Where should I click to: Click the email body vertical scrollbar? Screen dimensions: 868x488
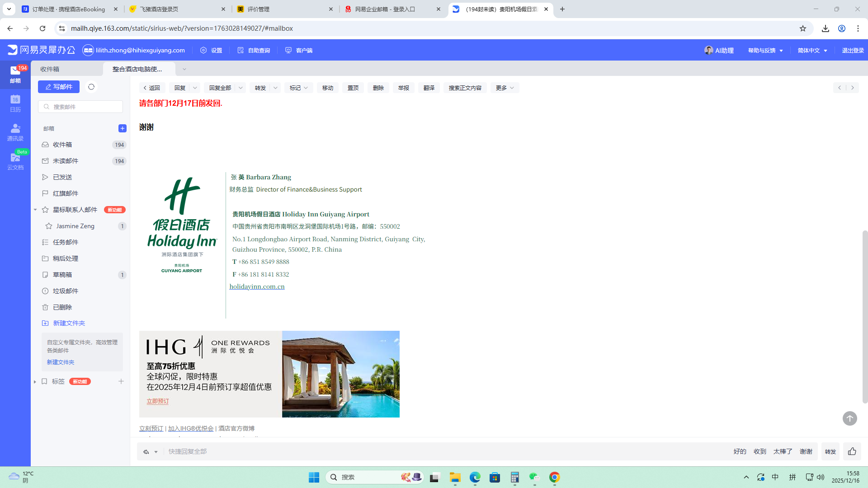[865, 316]
